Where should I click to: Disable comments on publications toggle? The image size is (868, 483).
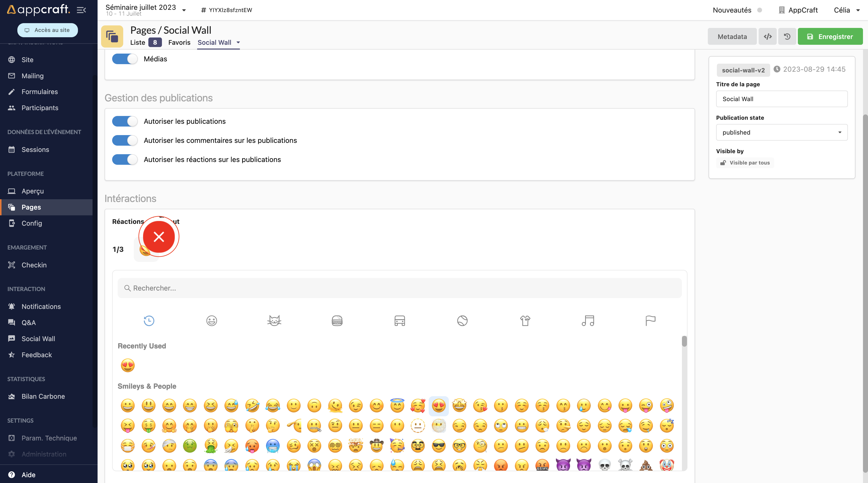click(x=125, y=140)
